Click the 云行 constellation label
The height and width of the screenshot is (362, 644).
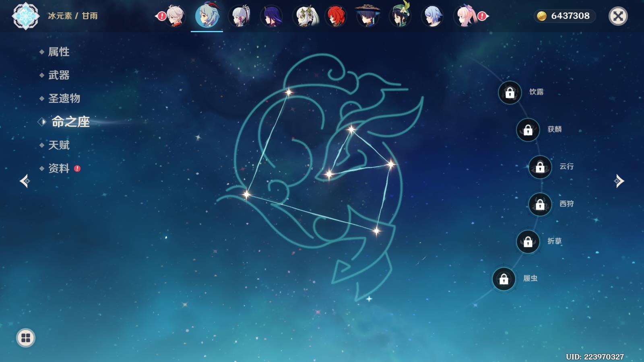566,167
